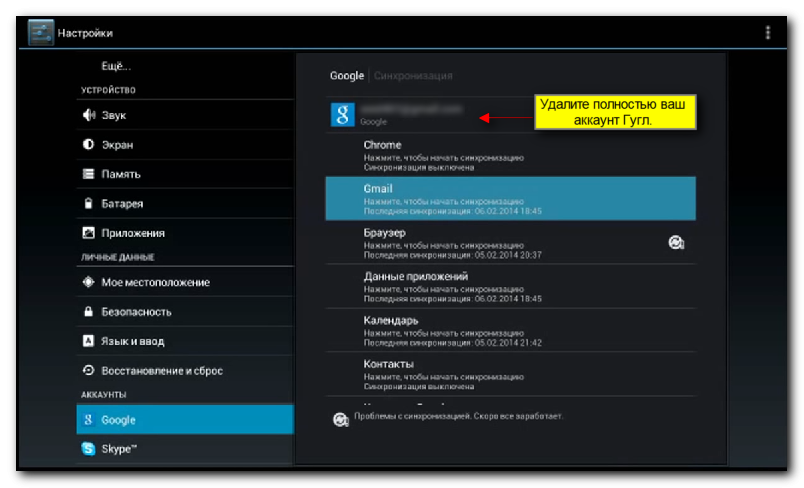
Task: Open Звук sound settings
Action: pos(185,115)
